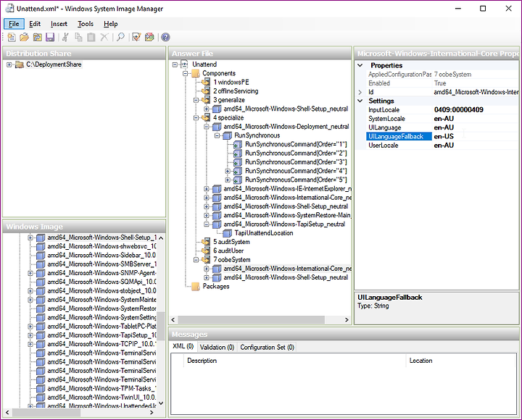Click Answer File horizontal scroll right arrow

(347, 319)
